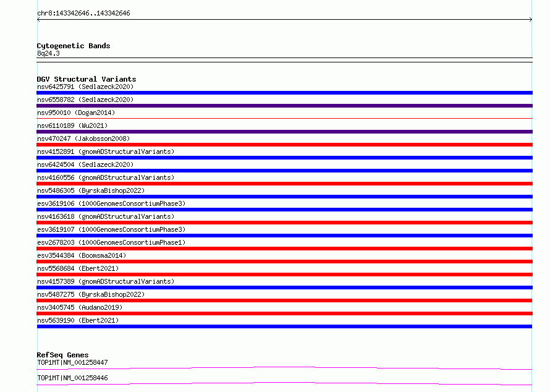Click the blue bar under nsv5639190

[284, 326]
